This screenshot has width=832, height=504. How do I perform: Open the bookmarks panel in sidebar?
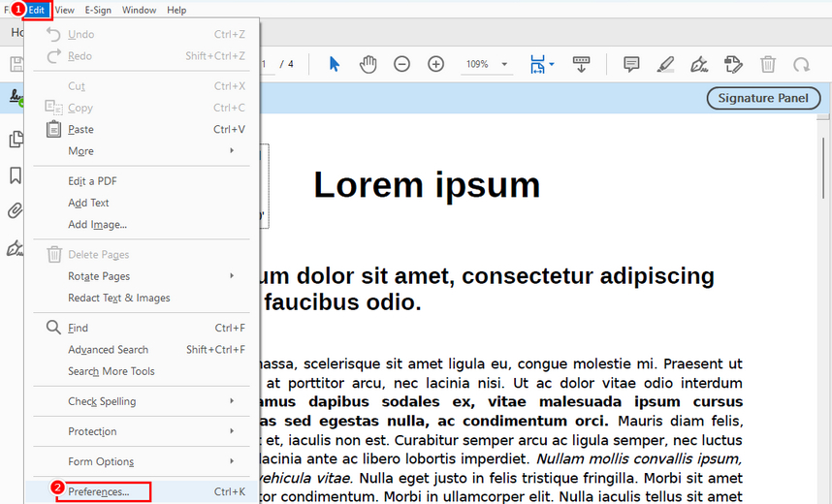tap(16, 175)
